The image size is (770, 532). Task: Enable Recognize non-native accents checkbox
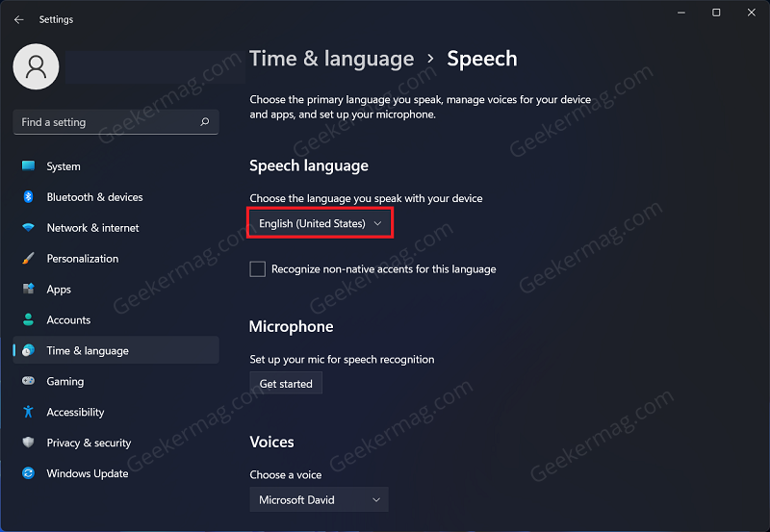(257, 269)
